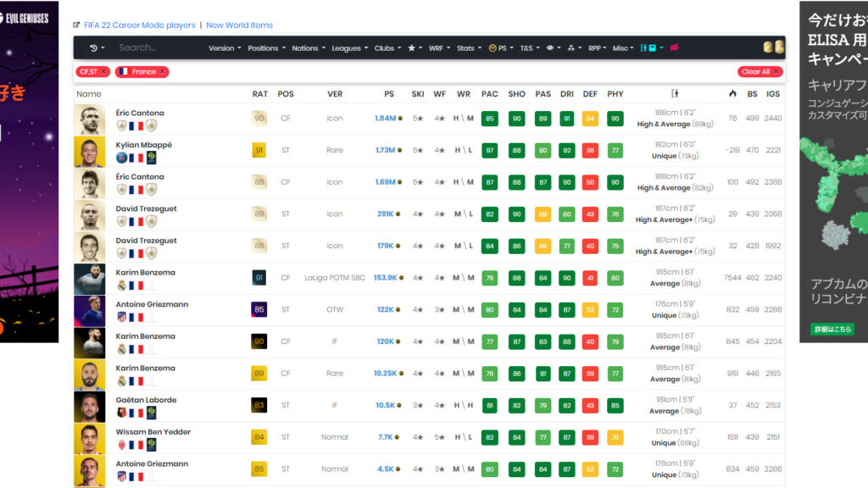Image resolution: width=868 pixels, height=488 pixels.
Task: Click the 91 LaLiga POTM Benzema rating card
Action: [x=259, y=278]
